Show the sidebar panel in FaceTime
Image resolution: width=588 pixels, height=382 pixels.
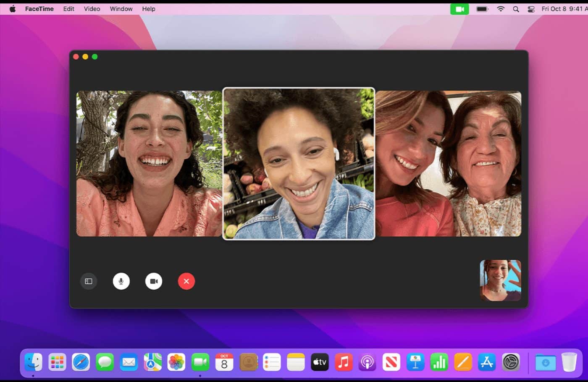coord(89,281)
